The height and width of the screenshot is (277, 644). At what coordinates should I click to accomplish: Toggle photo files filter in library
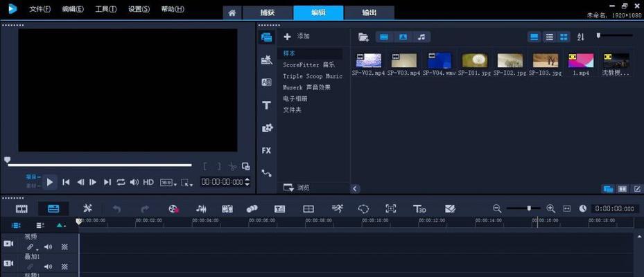point(403,37)
